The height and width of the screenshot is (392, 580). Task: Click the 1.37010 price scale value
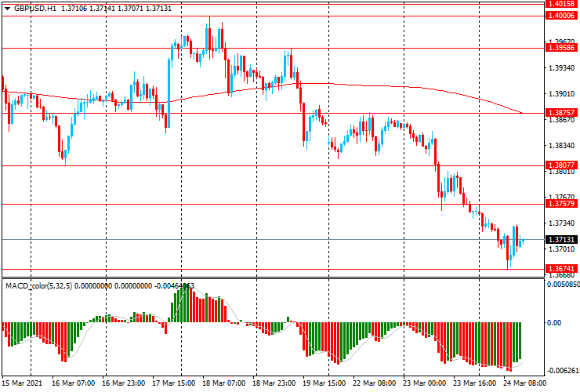561,249
